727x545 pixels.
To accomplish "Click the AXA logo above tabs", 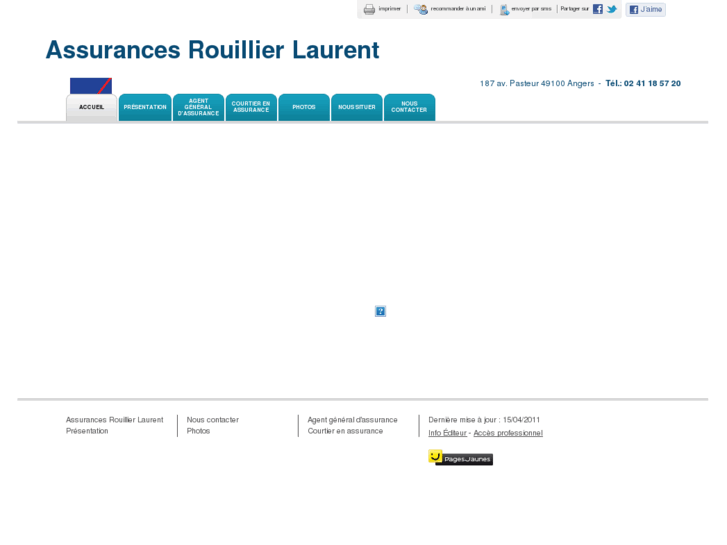I will pyautogui.click(x=91, y=86).
